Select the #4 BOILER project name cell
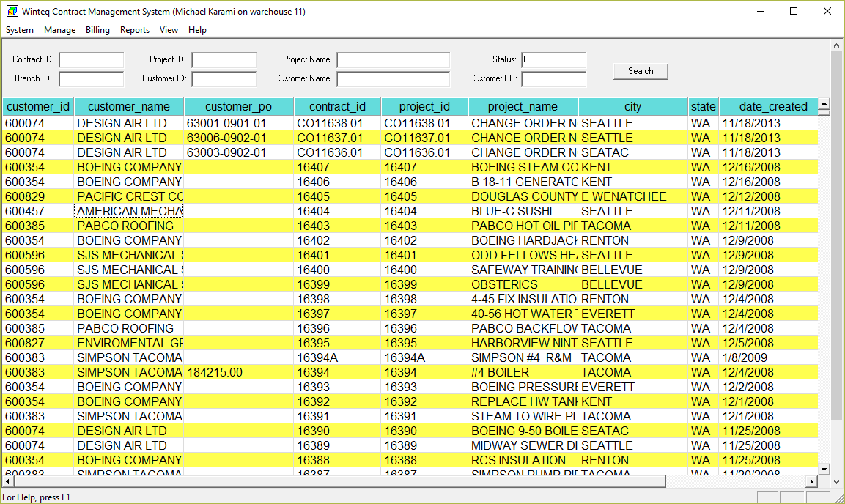The width and height of the screenshot is (845, 504). [x=523, y=372]
